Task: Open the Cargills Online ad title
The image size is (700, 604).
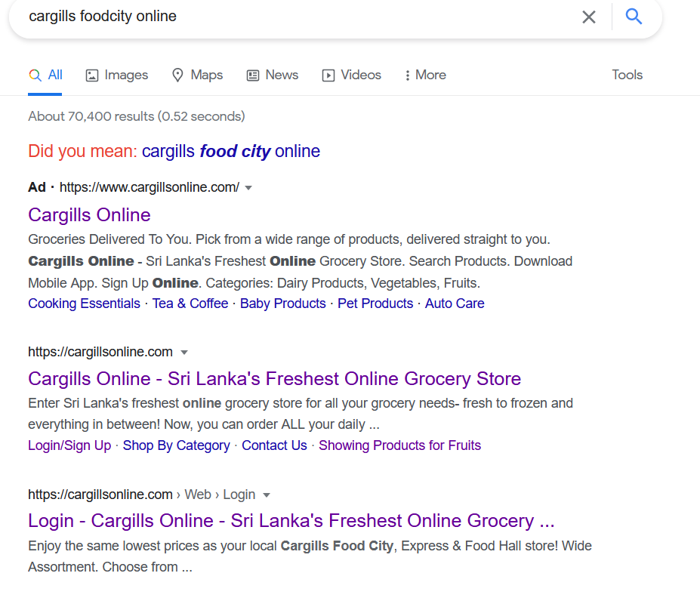Action: click(89, 214)
